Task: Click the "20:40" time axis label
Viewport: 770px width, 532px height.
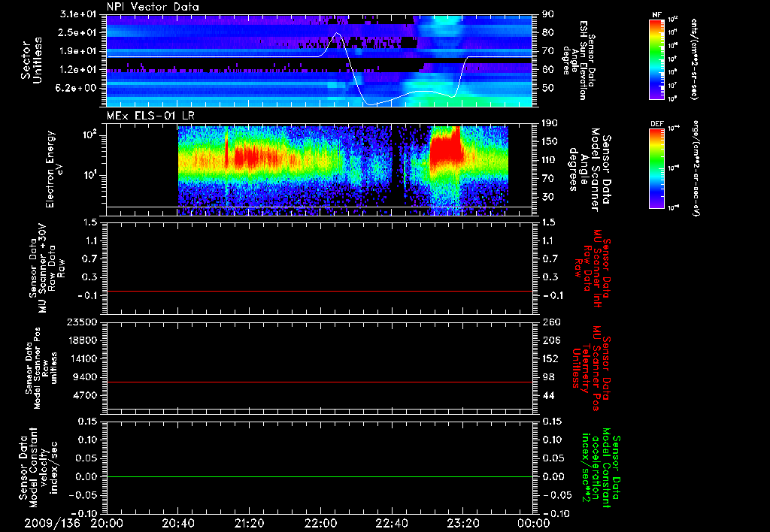Action: point(177,523)
